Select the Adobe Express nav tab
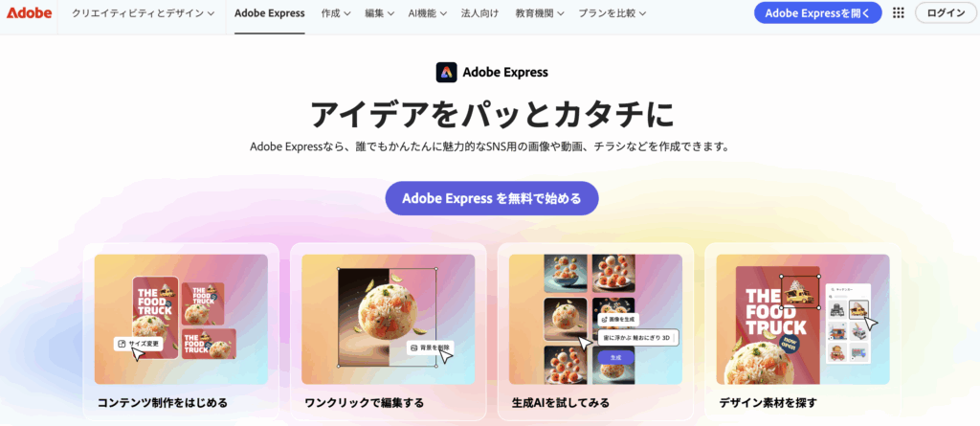980x426 pixels. pyautogui.click(x=270, y=13)
